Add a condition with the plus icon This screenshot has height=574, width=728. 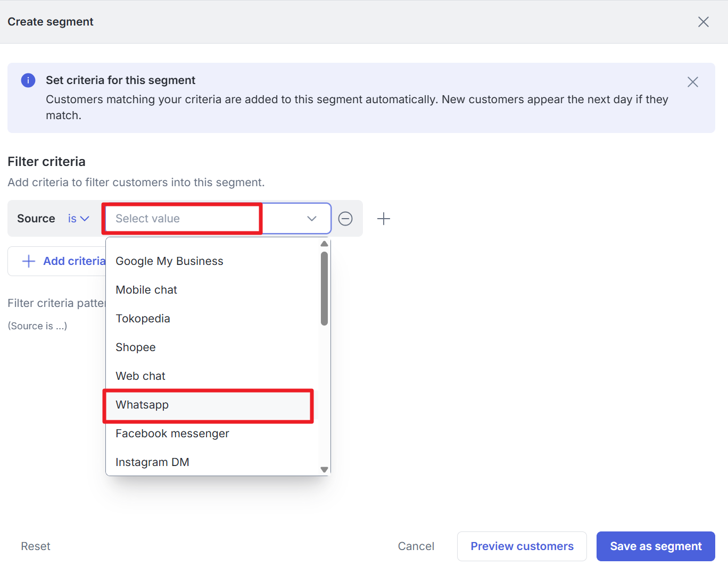[x=384, y=219]
